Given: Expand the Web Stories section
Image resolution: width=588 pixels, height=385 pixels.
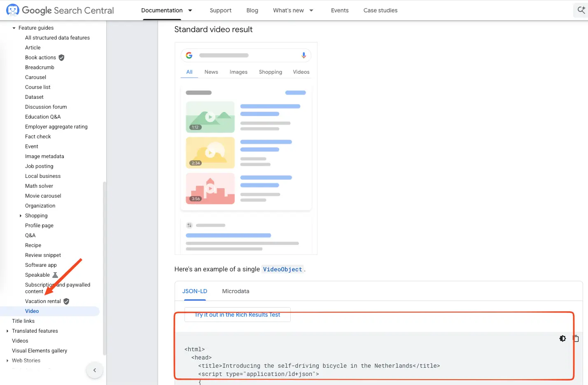Looking at the screenshot, I should 7,361.
